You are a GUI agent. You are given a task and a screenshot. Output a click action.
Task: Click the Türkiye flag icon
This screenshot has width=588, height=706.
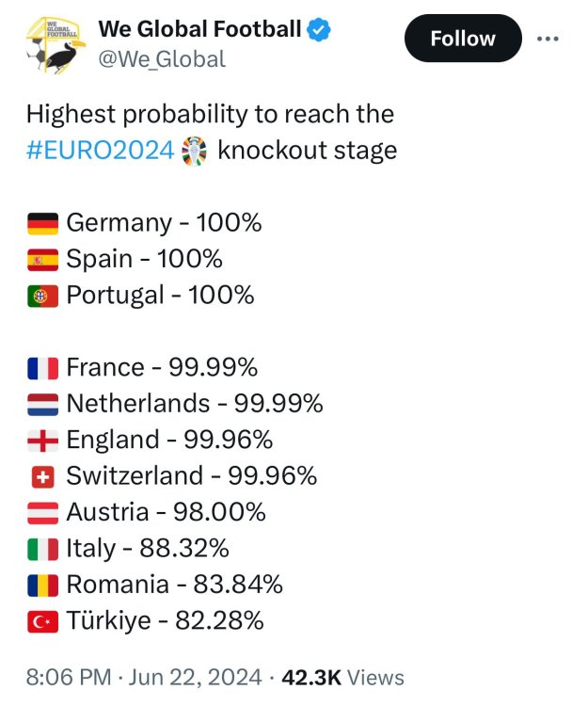tap(43, 620)
